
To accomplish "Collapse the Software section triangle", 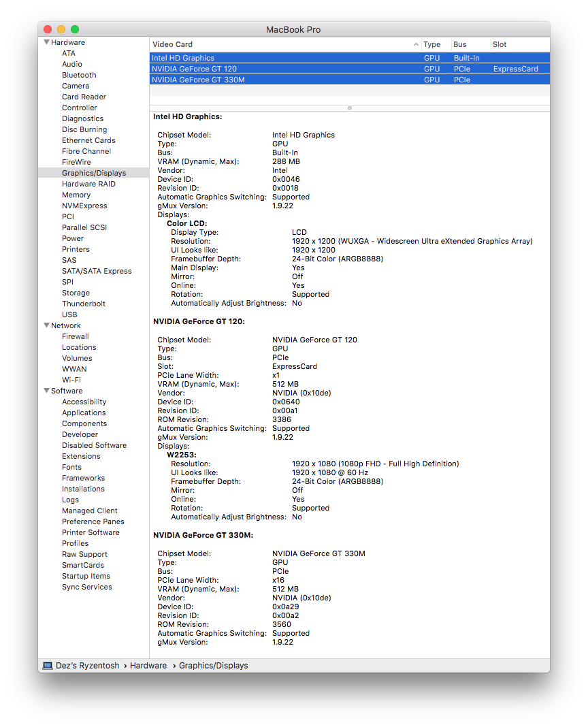I will click(x=46, y=391).
